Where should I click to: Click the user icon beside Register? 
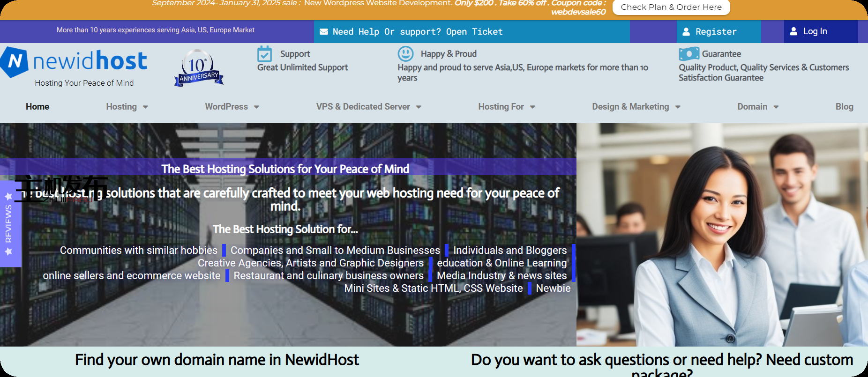tap(686, 32)
